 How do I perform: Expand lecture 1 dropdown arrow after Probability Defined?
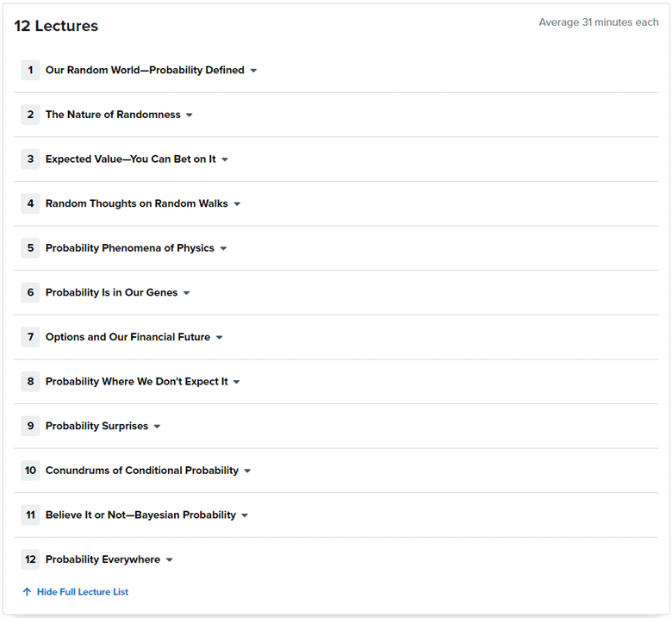253,71
